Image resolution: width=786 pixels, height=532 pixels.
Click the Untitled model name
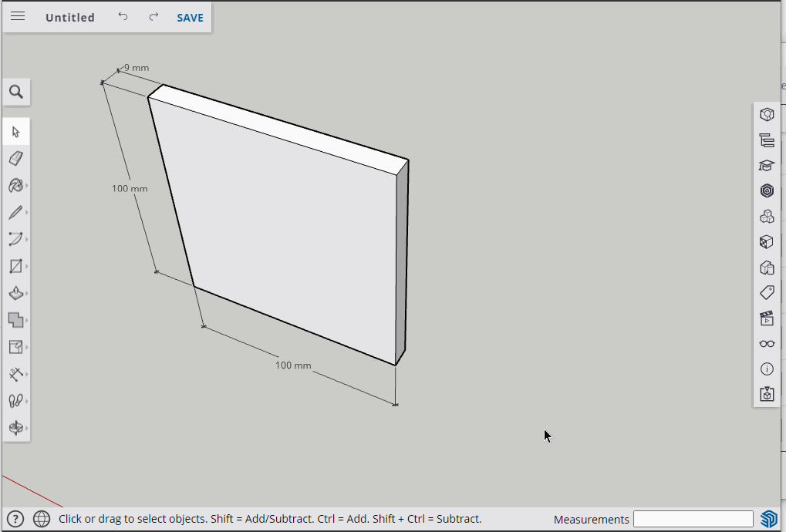(x=69, y=18)
